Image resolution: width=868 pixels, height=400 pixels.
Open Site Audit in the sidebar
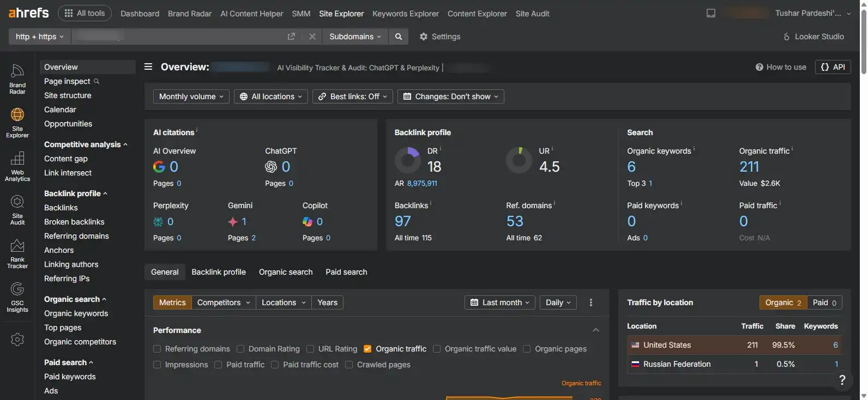[17, 210]
